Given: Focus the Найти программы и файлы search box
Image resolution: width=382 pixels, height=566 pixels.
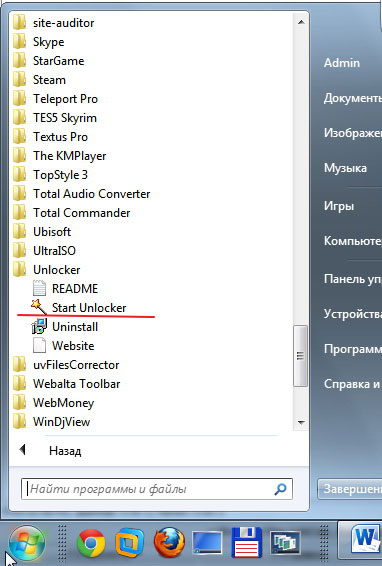Looking at the screenshot, I should point(157,489).
